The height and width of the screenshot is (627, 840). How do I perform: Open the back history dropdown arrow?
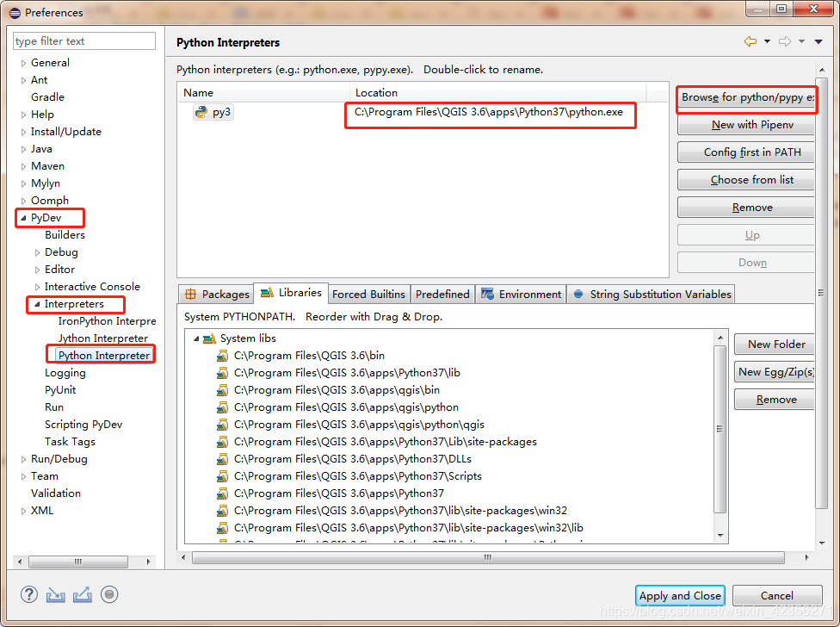coord(767,41)
